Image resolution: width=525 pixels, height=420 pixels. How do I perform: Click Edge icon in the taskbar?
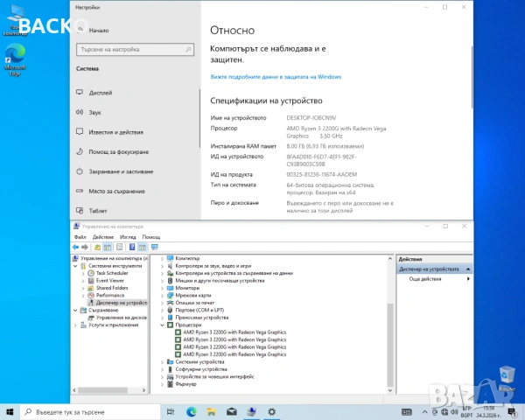pos(192,411)
